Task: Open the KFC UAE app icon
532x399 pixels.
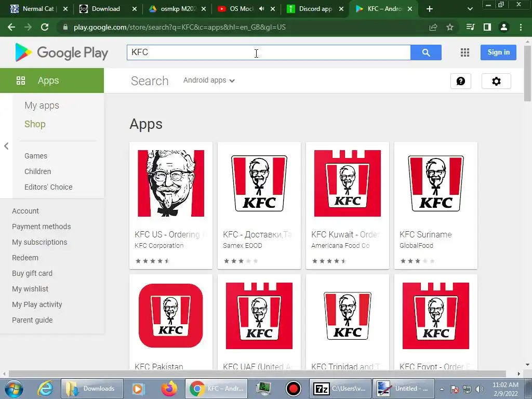Action: pyautogui.click(x=259, y=315)
